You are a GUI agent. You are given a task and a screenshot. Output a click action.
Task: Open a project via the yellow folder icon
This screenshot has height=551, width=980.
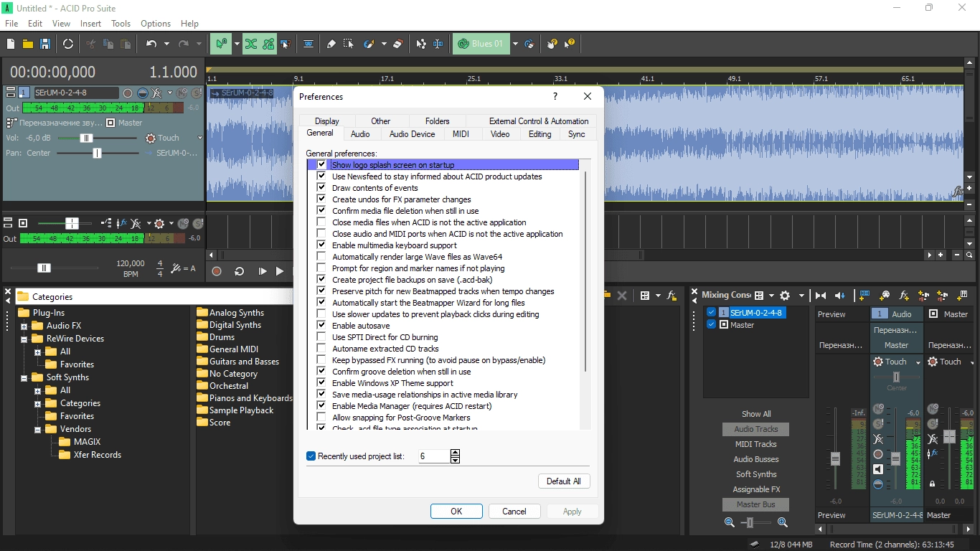[28, 44]
